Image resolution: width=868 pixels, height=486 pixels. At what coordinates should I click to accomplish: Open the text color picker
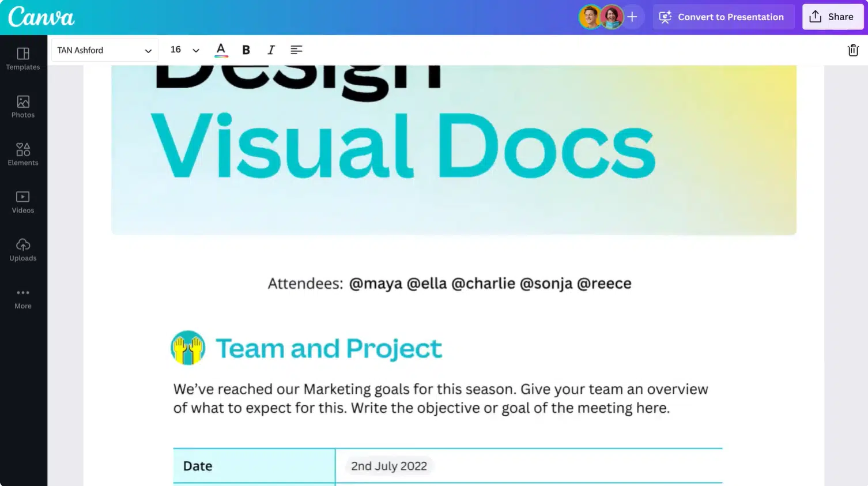coord(221,50)
